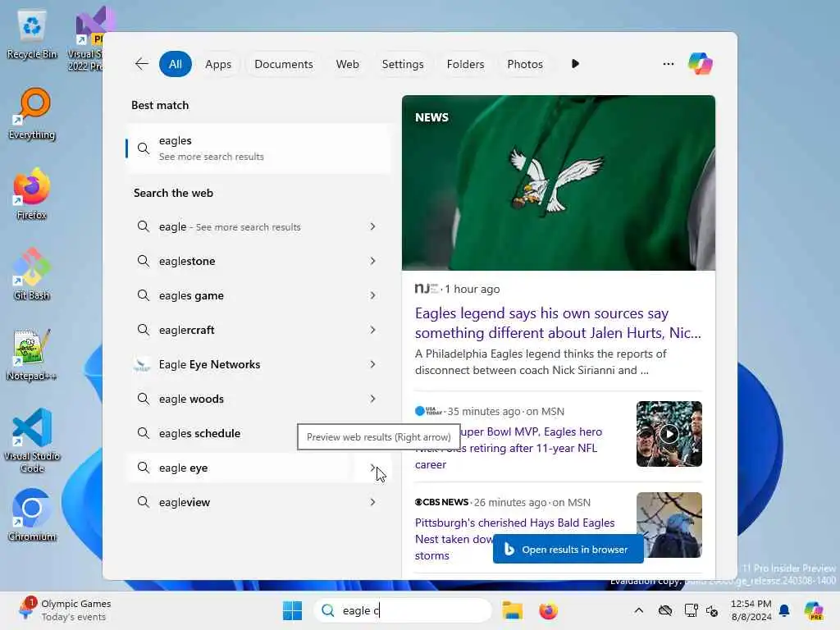The height and width of the screenshot is (630, 840).
Task: Click the network display tray icon
Action: [691, 610]
